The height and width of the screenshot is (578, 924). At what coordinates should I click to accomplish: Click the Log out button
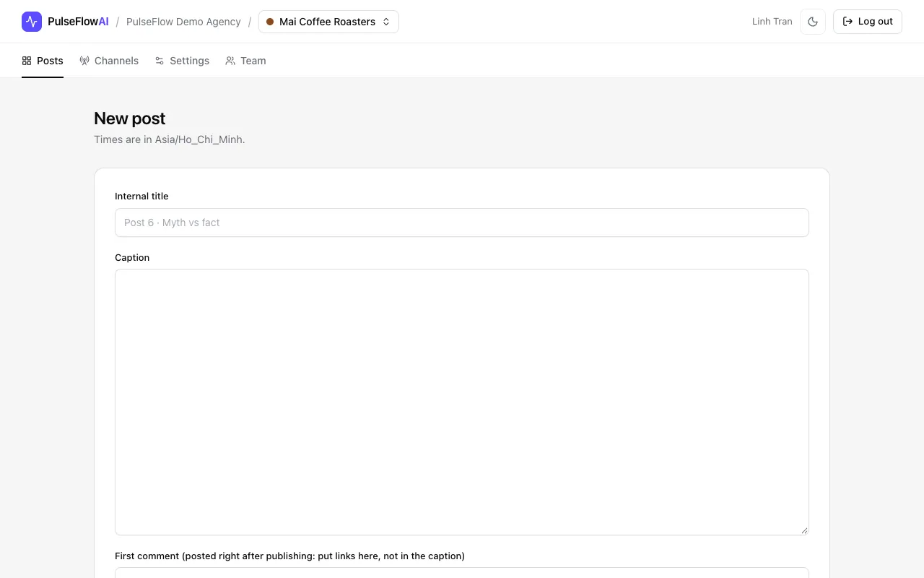point(868,22)
